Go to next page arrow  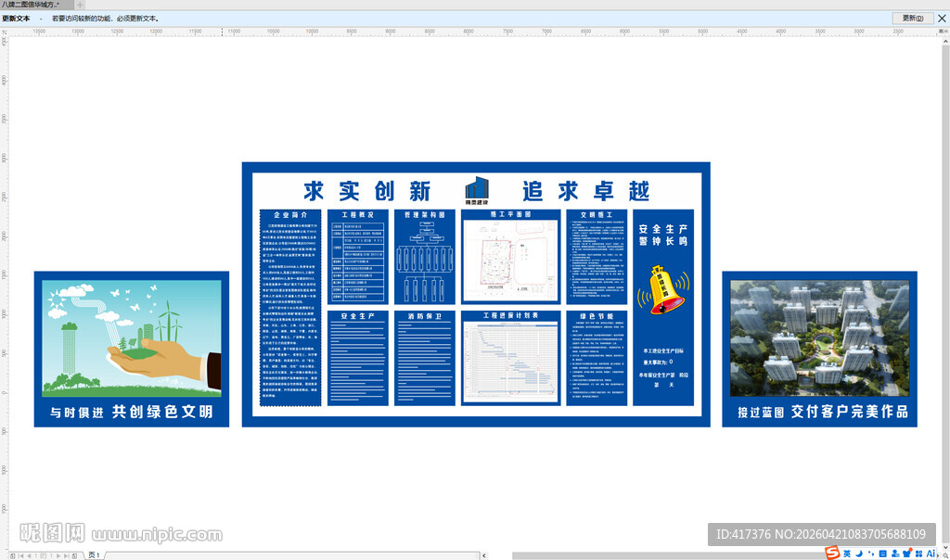[58, 555]
